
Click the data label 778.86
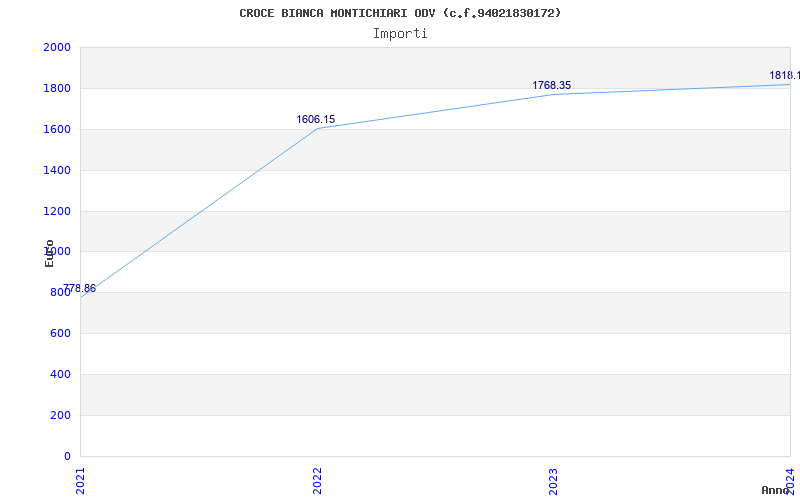80,288
